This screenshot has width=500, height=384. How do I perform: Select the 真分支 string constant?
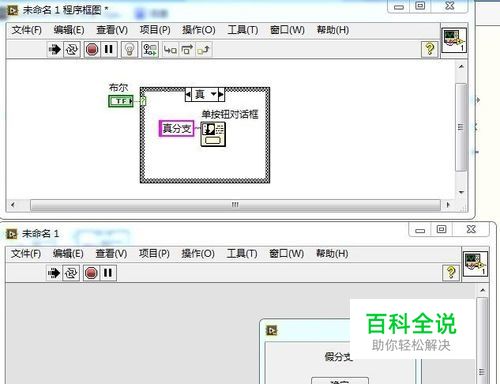[176, 128]
